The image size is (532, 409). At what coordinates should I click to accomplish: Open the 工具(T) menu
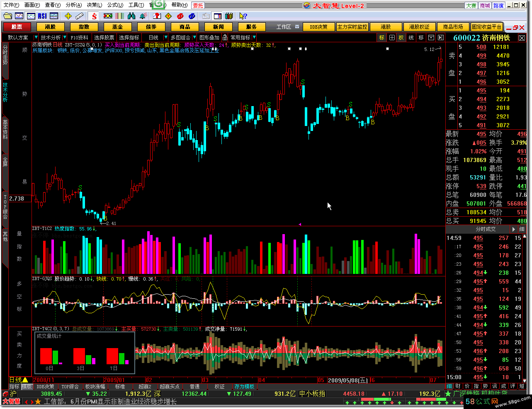pos(136,5)
